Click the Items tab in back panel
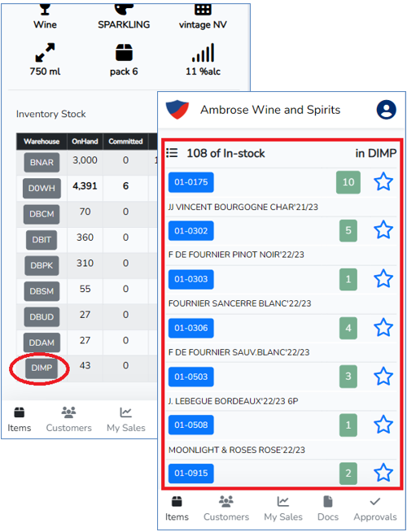The image size is (407, 532). click(x=20, y=420)
